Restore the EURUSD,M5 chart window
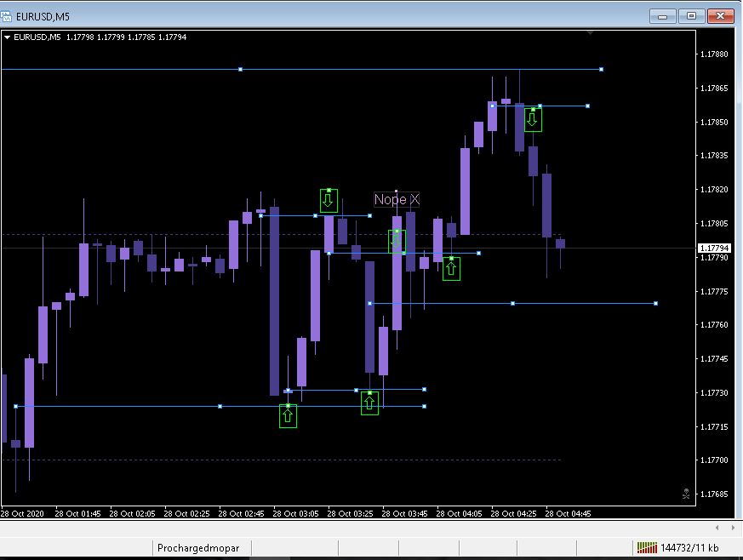743x560 pixels. [x=691, y=16]
